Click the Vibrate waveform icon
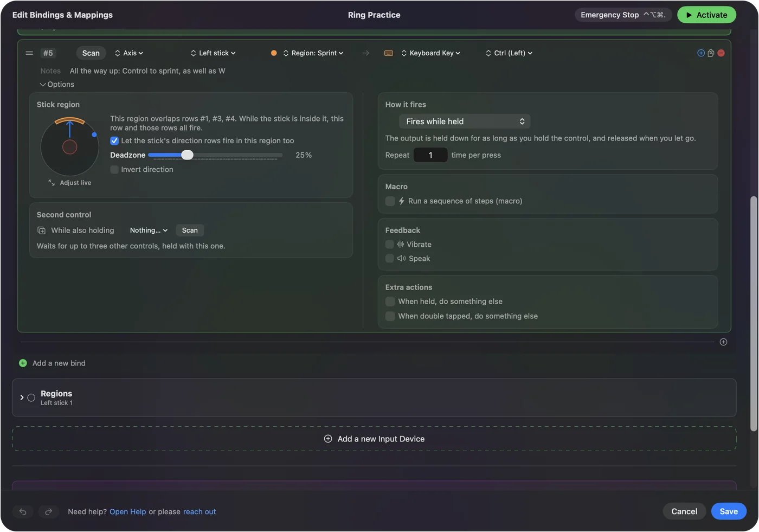Viewport: 759px width, 532px height. point(401,245)
